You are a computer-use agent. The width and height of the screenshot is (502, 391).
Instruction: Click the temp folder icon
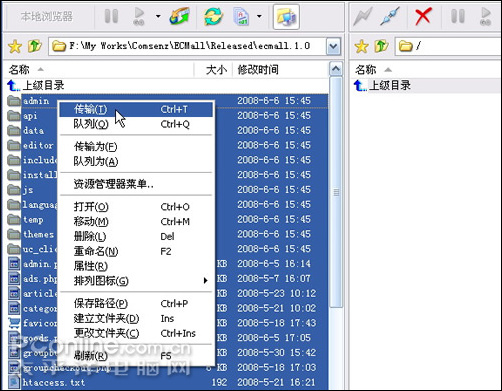(14, 219)
